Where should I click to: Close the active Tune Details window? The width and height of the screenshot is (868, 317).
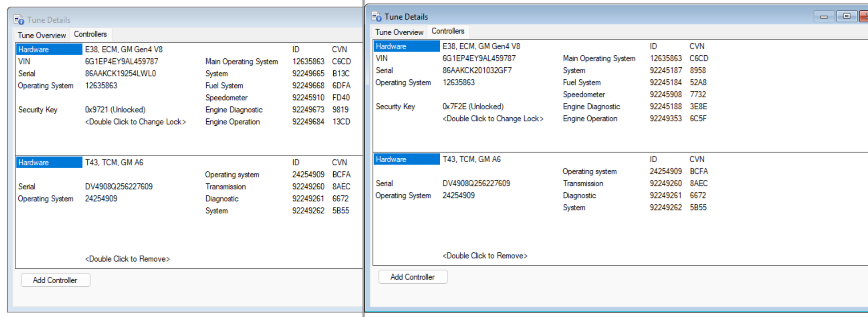coord(864,16)
